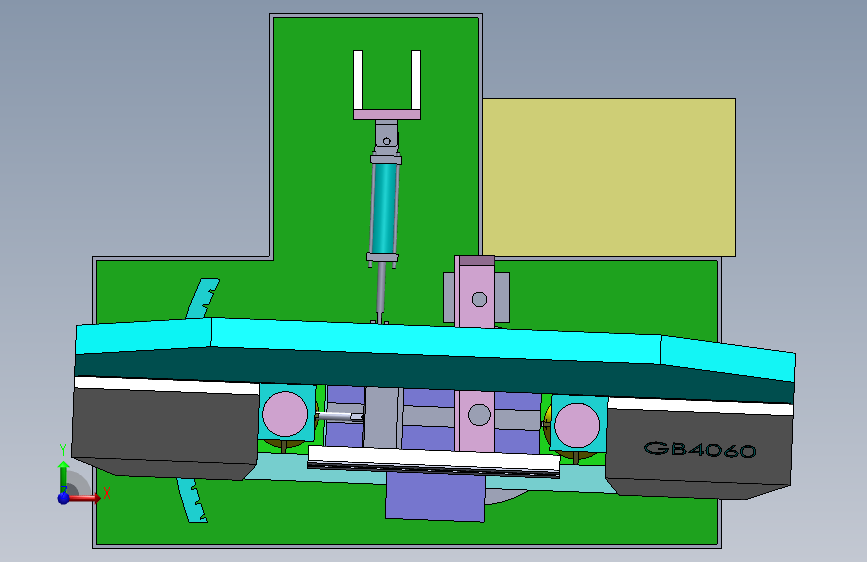The image size is (867, 562).
Task: Click the hole in upper pink bracket
Action: point(479,299)
